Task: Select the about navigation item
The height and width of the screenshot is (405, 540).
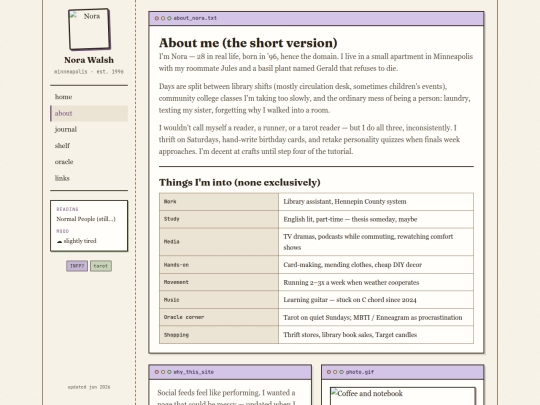Action: coord(89,113)
